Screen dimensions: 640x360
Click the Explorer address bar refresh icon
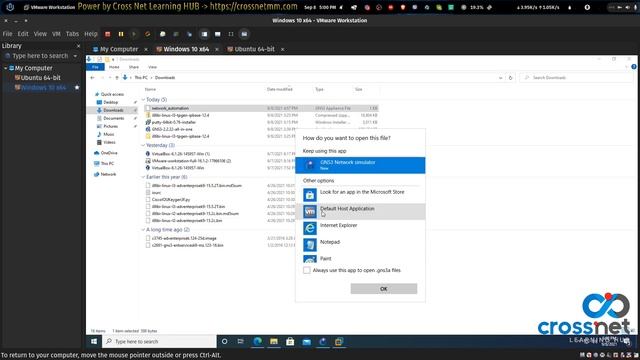point(510,78)
